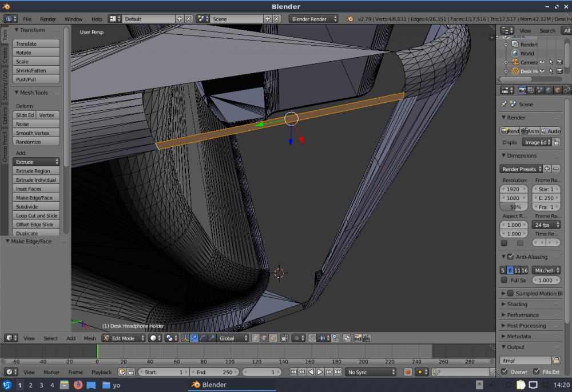
Task: Open the Render menu
Action: pyautogui.click(x=47, y=19)
